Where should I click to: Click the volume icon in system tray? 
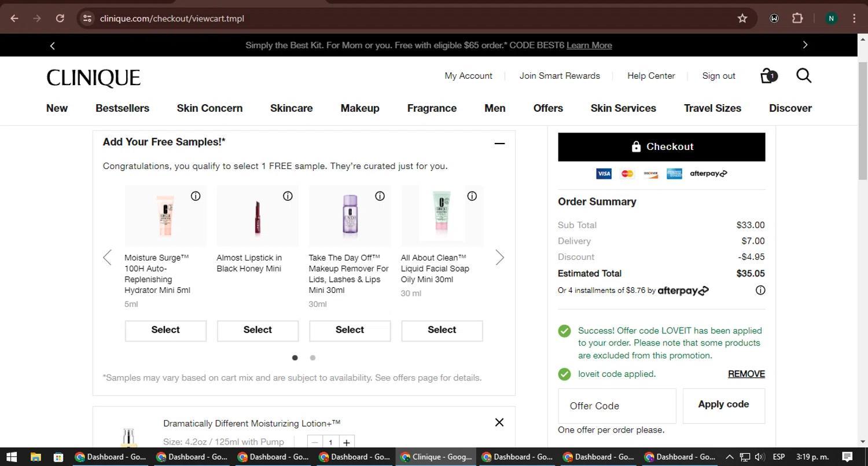[x=760, y=457]
